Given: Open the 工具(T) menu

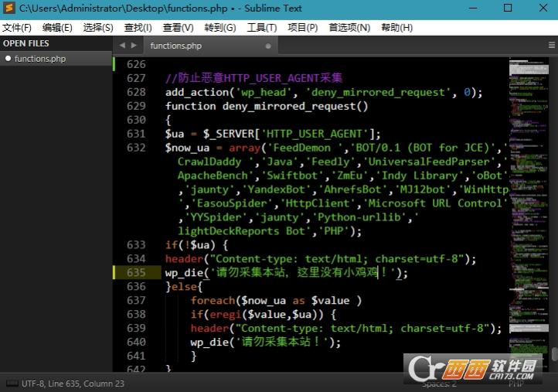Looking at the screenshot, I should [261, 27].
